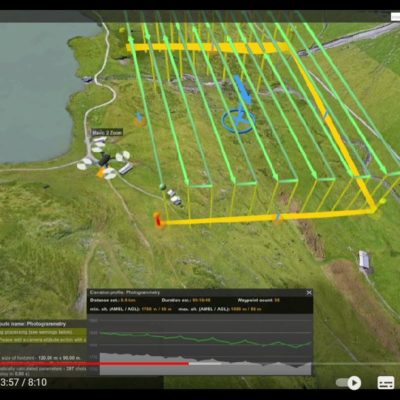Click the 3:57 / 8:10 time display
The image size is (400, 400).
point(24,382)
